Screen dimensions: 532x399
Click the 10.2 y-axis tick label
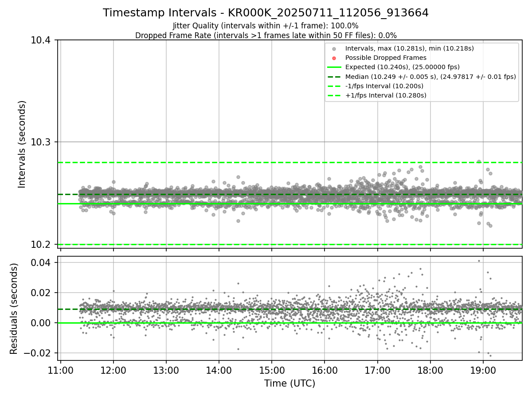click(41, 244)
